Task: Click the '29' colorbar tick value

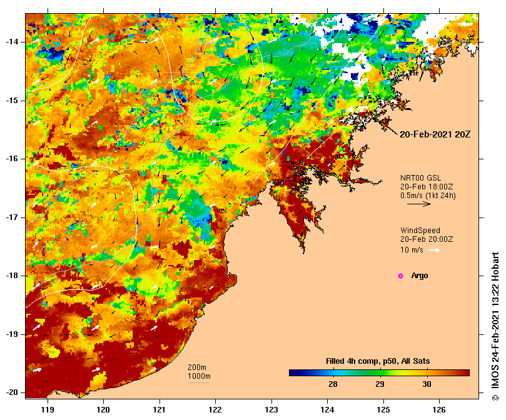Action: tap(380, 384)
